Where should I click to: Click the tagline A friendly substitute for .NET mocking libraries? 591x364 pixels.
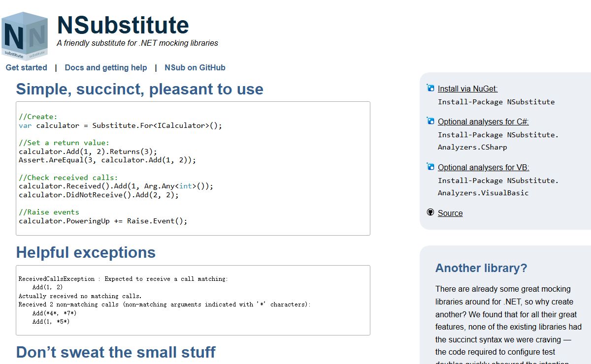pos(137,43)
